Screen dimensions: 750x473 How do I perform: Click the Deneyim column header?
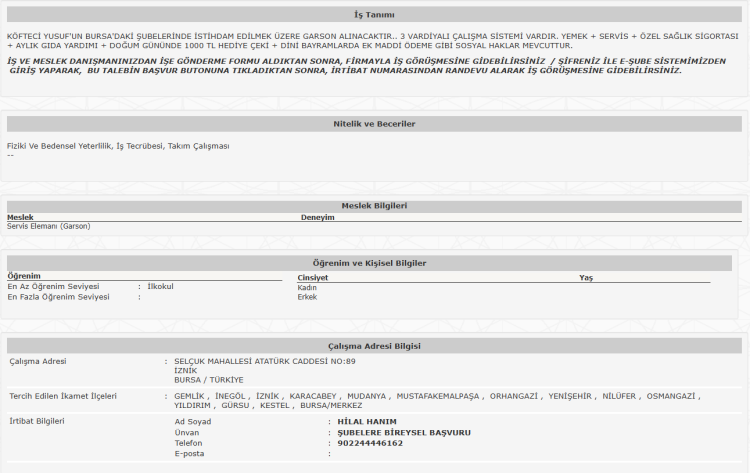pyautogui.click(x=318, y=216)
